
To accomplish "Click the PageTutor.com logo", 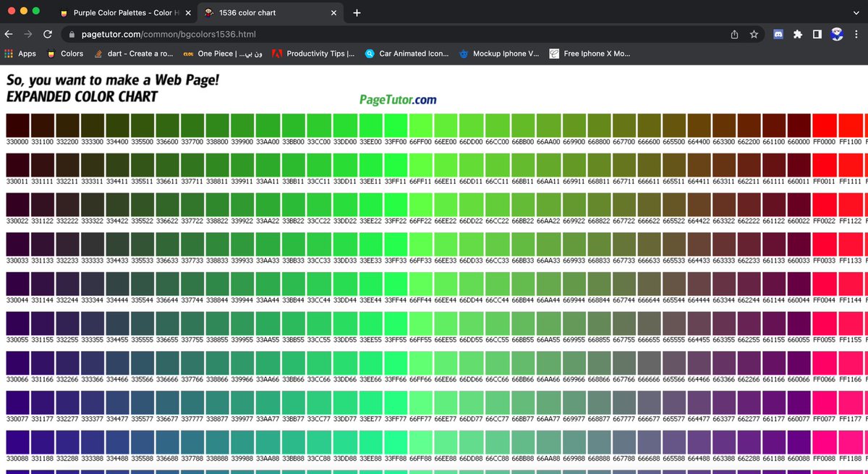I will (x=398, y=100).
